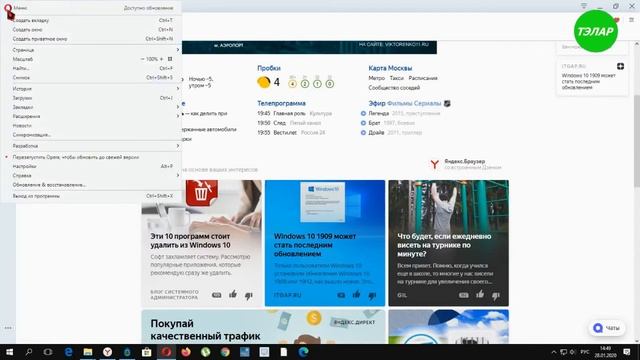
Task: Dislike the Windows 10 1909 article card
Action: click(x=372, y=295)
